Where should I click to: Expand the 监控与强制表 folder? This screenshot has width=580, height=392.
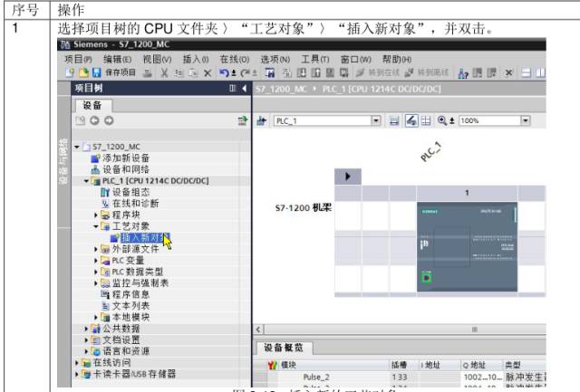tap(96, 283)
